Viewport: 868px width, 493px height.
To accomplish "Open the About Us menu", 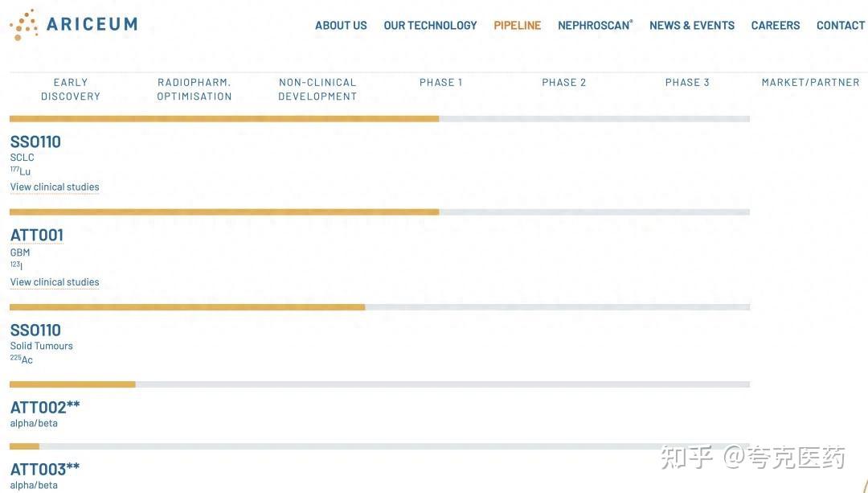I will pyautogui.click(x=341, y=26).
